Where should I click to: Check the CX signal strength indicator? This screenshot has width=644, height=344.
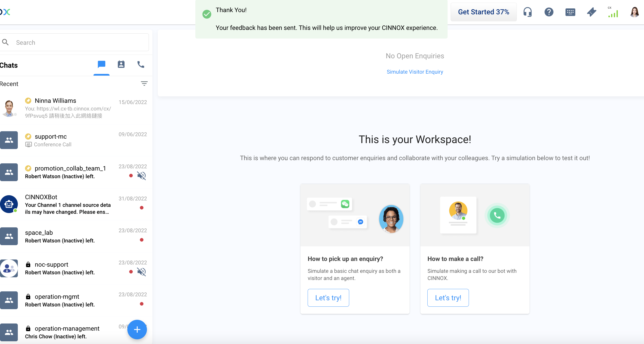pos(613,13)
